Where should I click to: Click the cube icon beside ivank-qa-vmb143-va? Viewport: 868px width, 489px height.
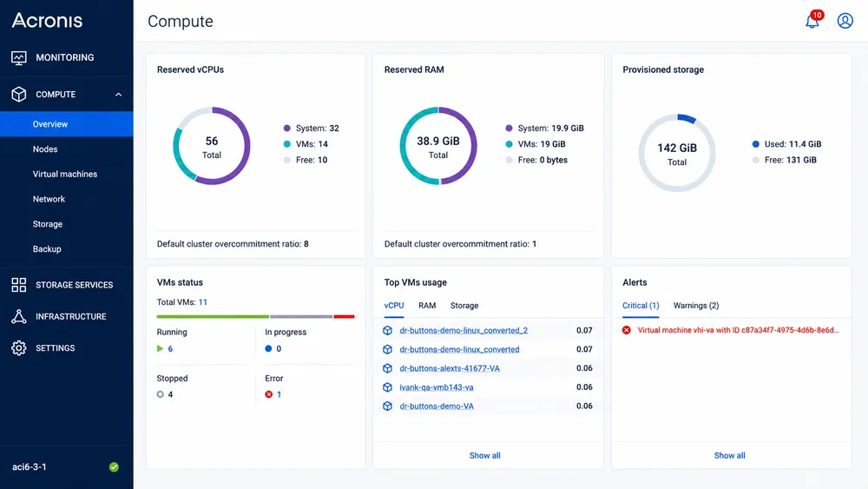pos(387,387)
